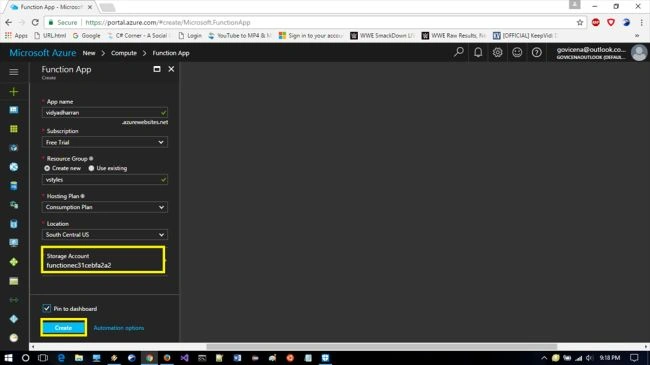Click the chevron after New breadcrumb
The height and width of the screenshot is (365, 650).
103,53
